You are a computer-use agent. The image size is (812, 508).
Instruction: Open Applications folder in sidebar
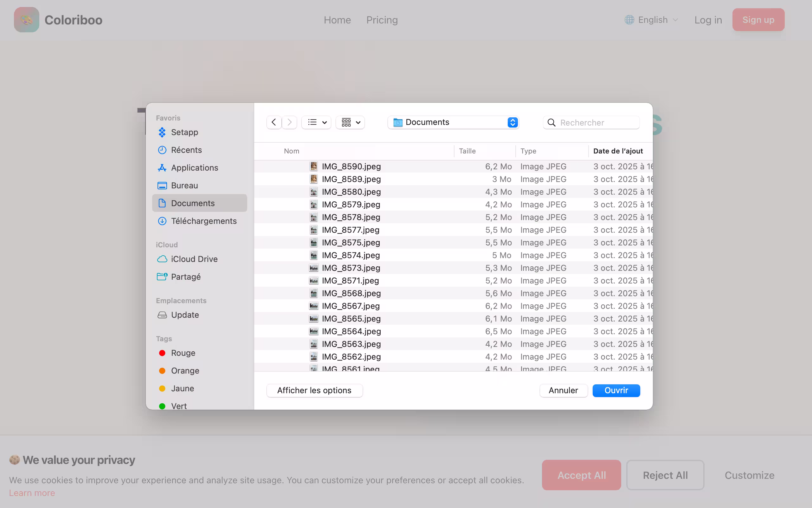(x=194, y=168)
